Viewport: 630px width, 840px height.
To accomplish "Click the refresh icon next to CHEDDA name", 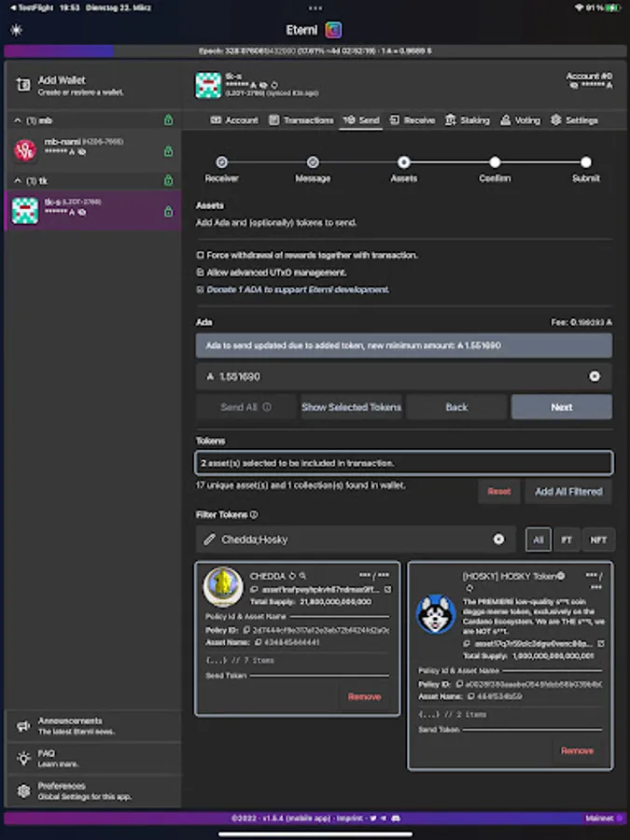I will coord(292,576).
